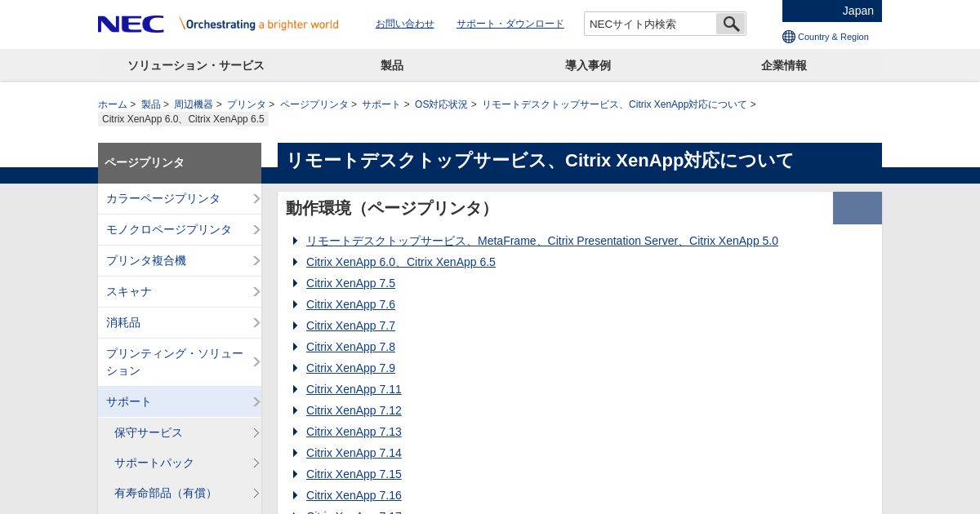Open the Country & Region link
The image size is (980, 514).
[x=833, y=37]
